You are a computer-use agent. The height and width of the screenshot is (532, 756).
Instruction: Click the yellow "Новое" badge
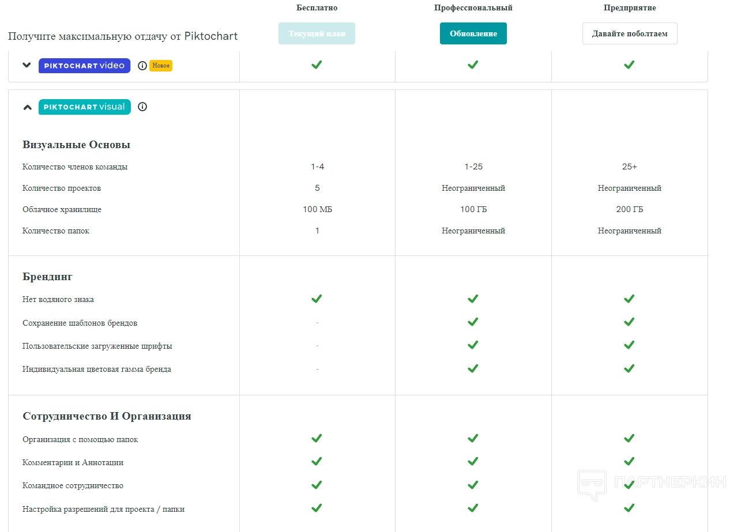tap(161, 66)
